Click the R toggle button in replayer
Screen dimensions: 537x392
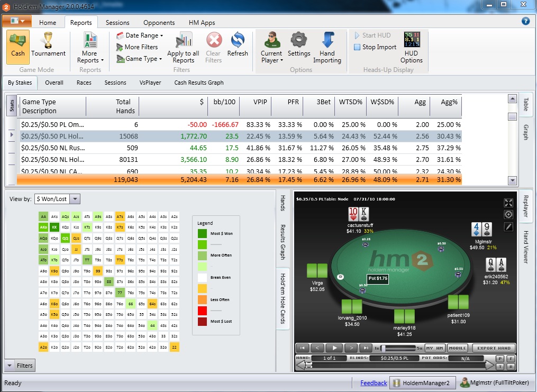click(511, 367)
